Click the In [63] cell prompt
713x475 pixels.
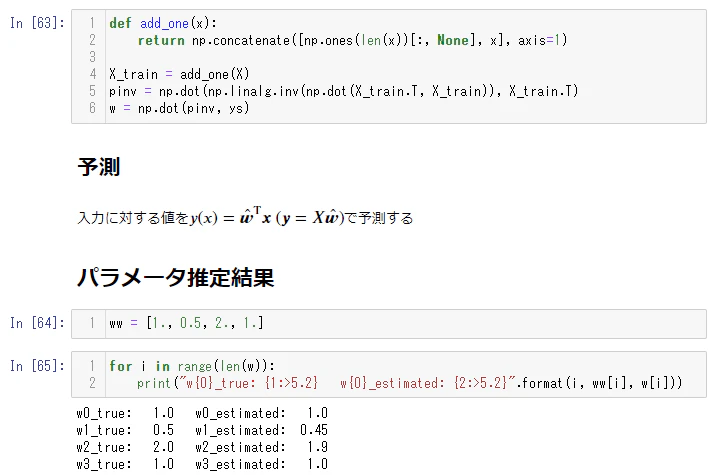tap(37, 23)
